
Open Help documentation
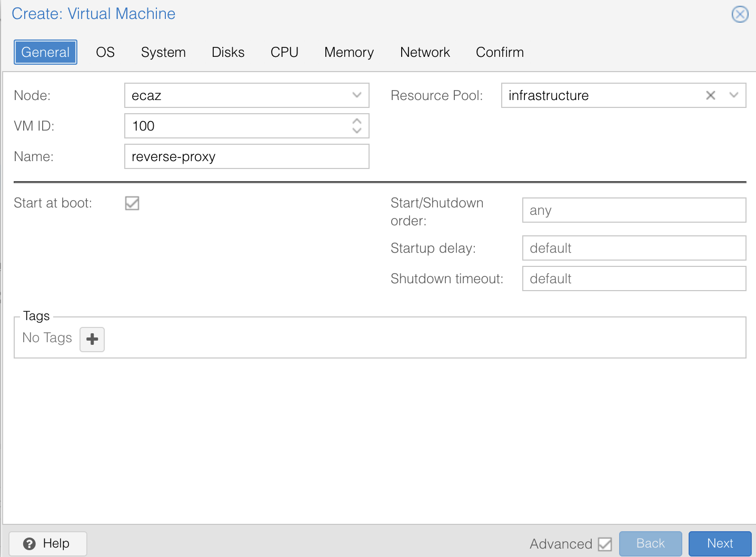pos(48,543)
